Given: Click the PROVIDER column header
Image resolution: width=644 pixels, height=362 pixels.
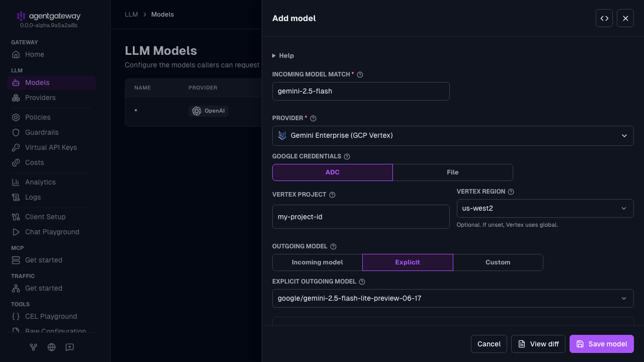Looking at the screenshot, I should click(203, 88).
